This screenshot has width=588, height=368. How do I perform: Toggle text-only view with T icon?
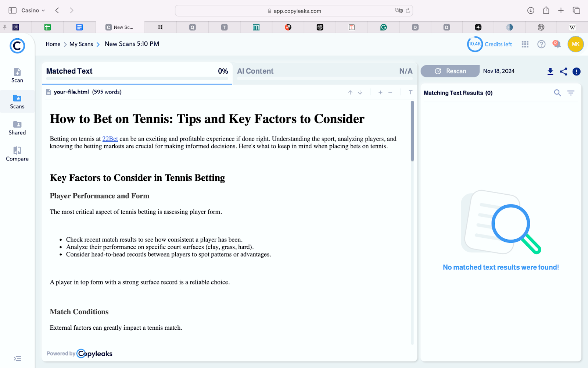410,92
